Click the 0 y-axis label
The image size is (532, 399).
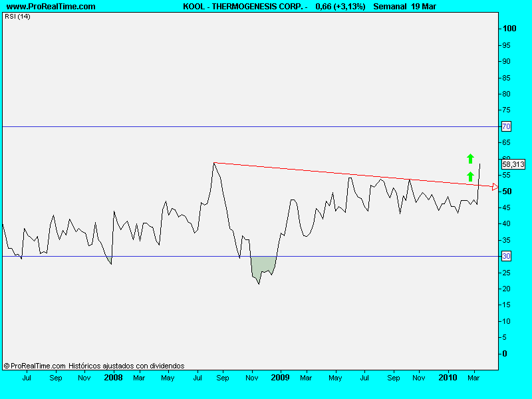(x=505, y=354)
